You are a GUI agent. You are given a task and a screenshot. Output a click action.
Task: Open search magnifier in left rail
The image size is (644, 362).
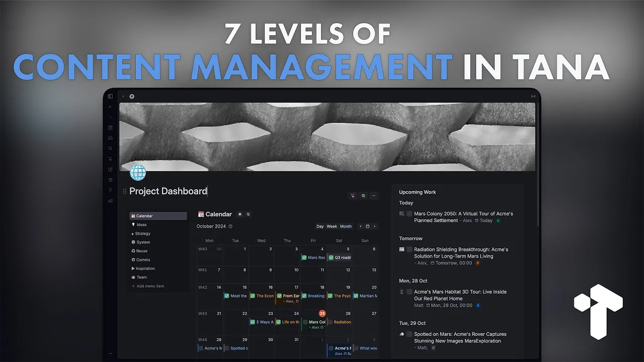(110, 149)
